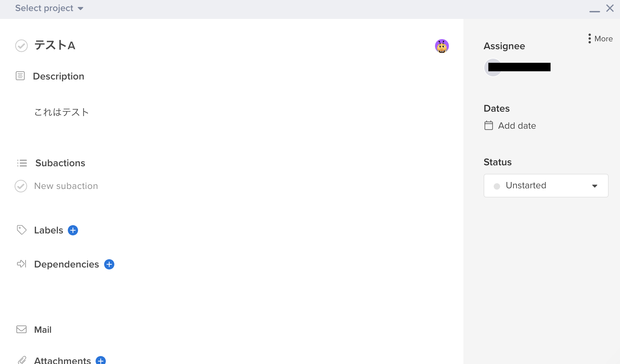Add an attachment with plus icon
This screenshot has height=364, width=620.
coord(101,360)
